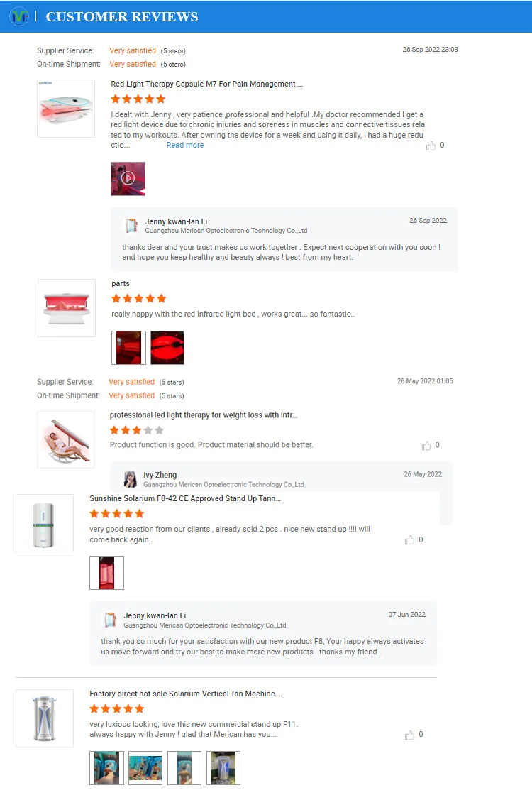
Task: Open the Red Light Capsule product image
Action: [x=66, y=108]
